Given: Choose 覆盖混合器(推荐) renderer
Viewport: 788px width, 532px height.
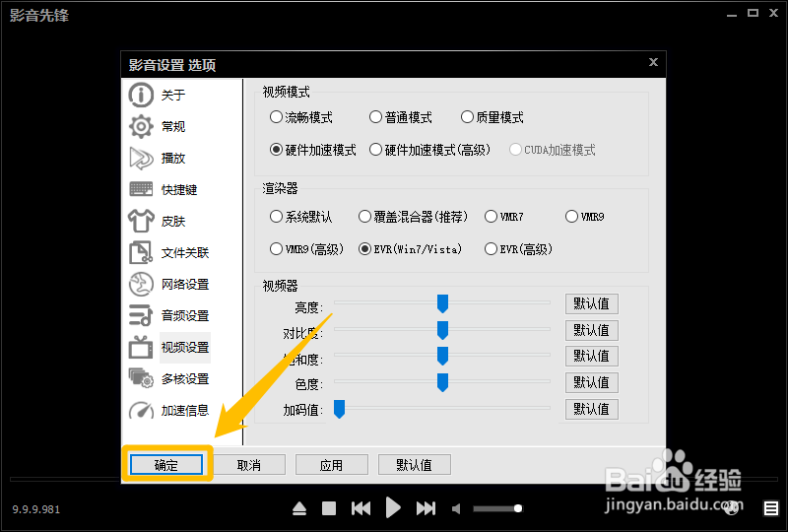Looking at the screenshot, I should tap(413, 217).
